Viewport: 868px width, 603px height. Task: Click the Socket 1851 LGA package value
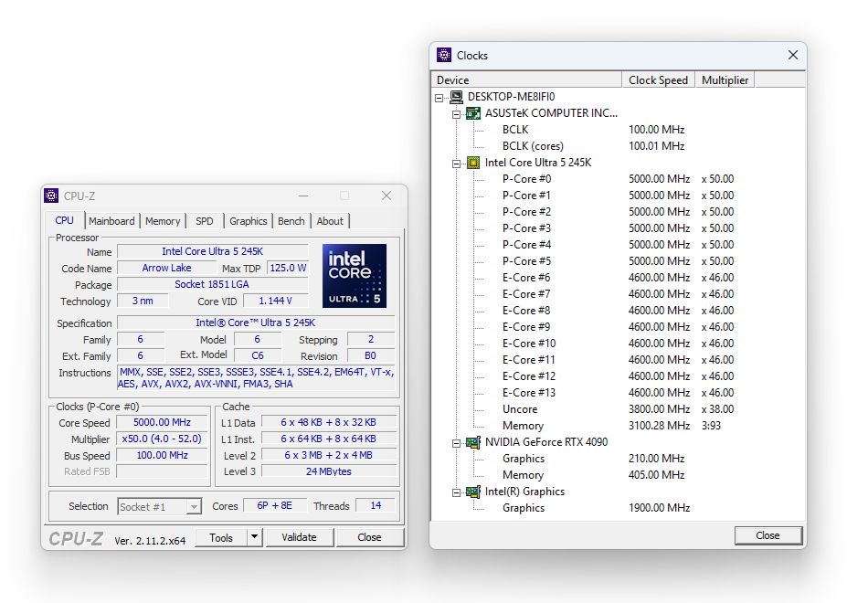(213, 285)
